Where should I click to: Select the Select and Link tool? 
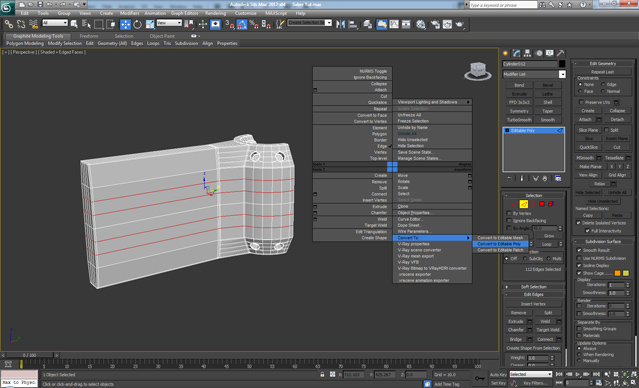point(9,24)
